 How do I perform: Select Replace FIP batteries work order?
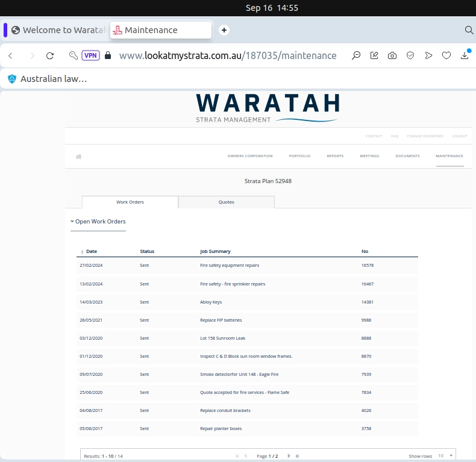[x=247, y=320]
